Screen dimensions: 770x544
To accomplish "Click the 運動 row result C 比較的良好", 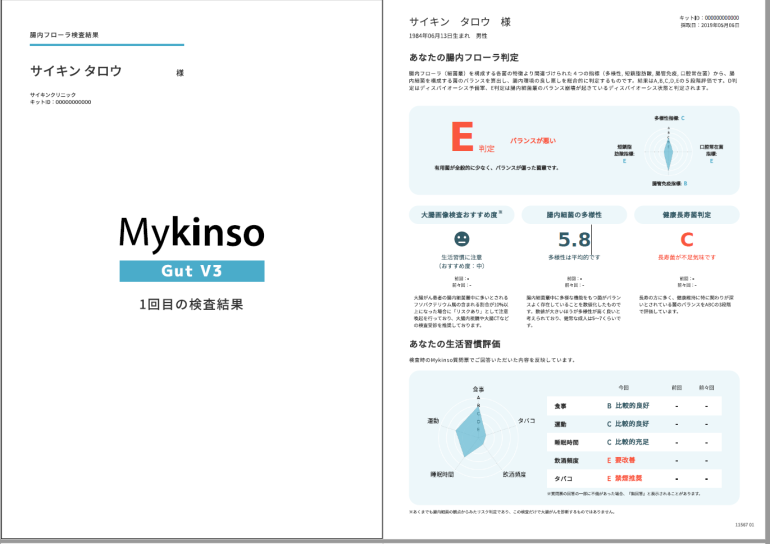I will click(x=628, y=424).
